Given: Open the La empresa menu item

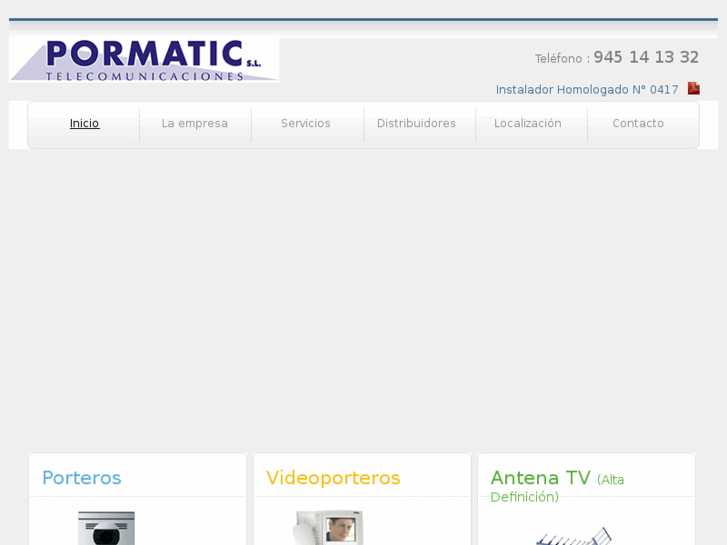Looking at the screenshot, I should [x=195, y=123].
